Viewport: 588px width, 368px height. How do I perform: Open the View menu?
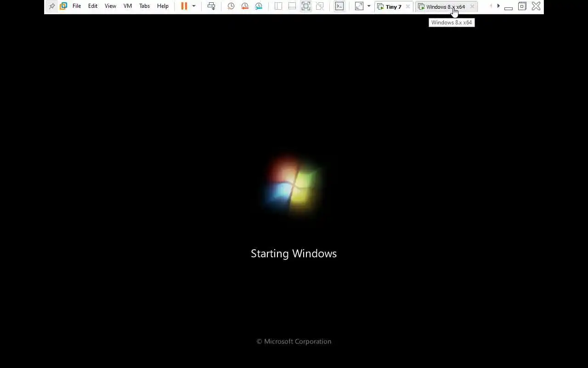click(110, 6)
